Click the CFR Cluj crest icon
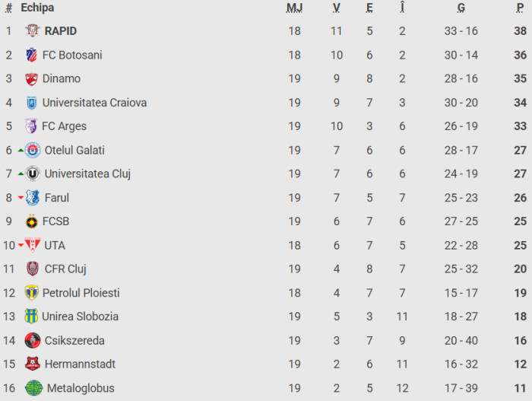Viewport: 532px width, 401px height. coord(32,269)
